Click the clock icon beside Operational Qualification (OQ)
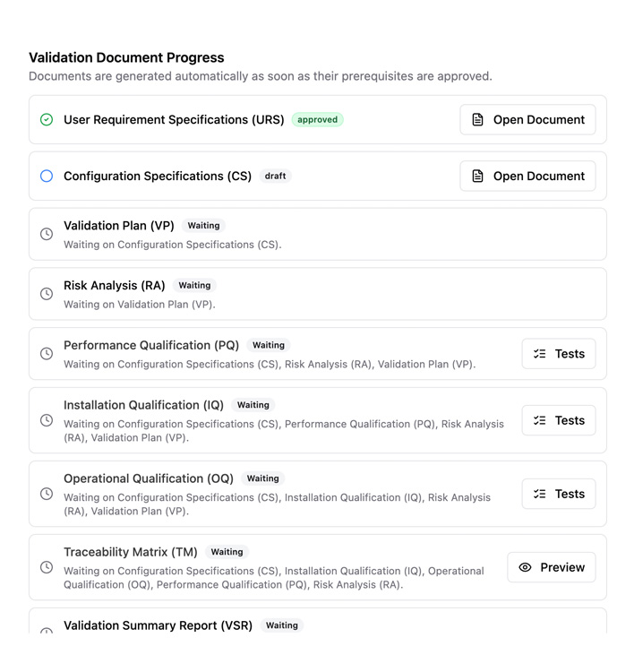The width and height of the screenshot is (634, 672). tap(47, 494)
